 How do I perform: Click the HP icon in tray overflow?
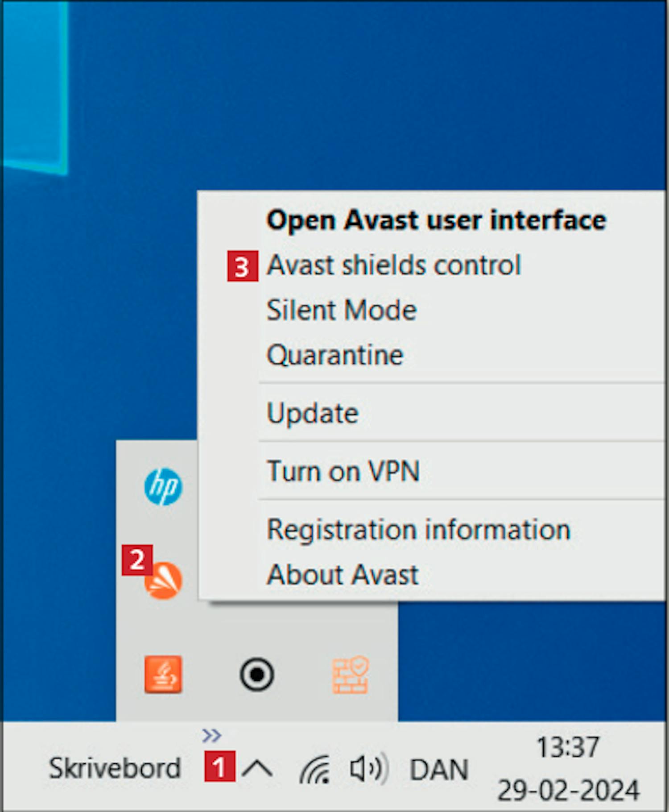tap(163, 487)
